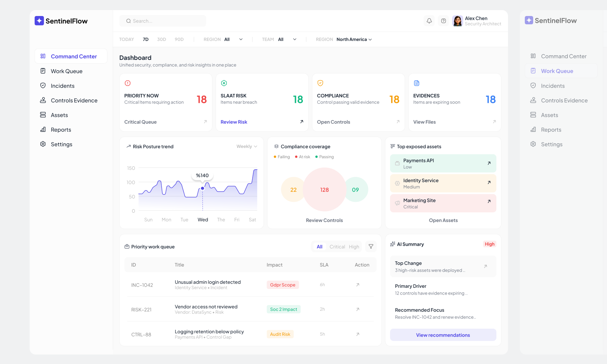Click the Review Risk arrow icon
The width and height of the screenshot is (607, 364).
click(x=301, y=122)
